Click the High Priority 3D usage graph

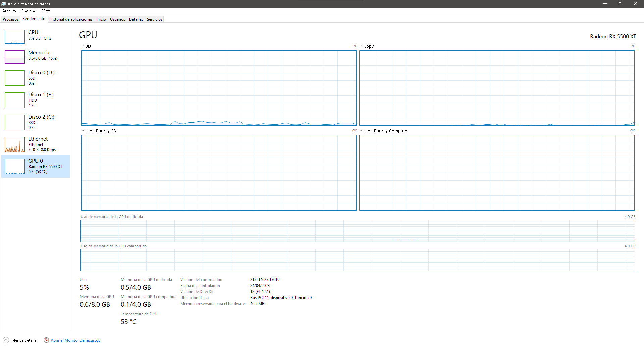(x=219, y=173)
